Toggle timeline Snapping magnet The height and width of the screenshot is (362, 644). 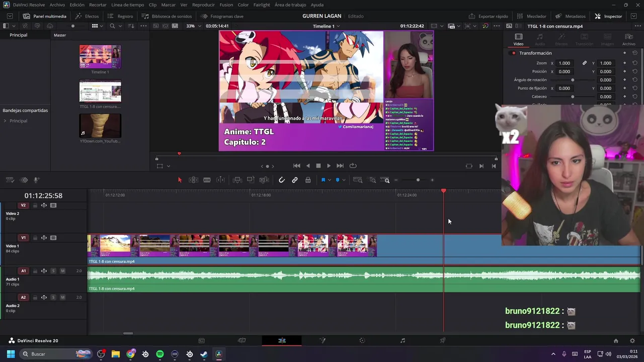[x=282, y=180]
